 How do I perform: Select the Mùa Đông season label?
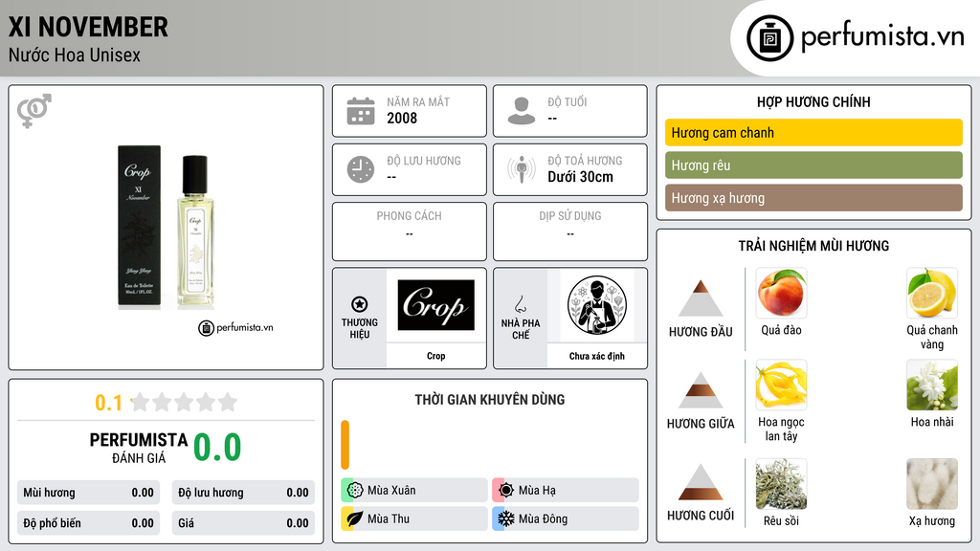(x=544, y=518)
